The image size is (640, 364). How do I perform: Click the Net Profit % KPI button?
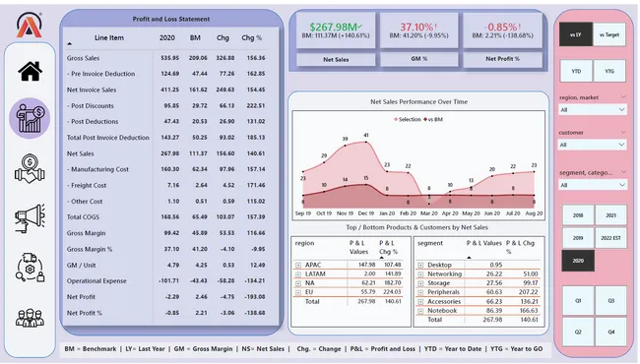502,59
